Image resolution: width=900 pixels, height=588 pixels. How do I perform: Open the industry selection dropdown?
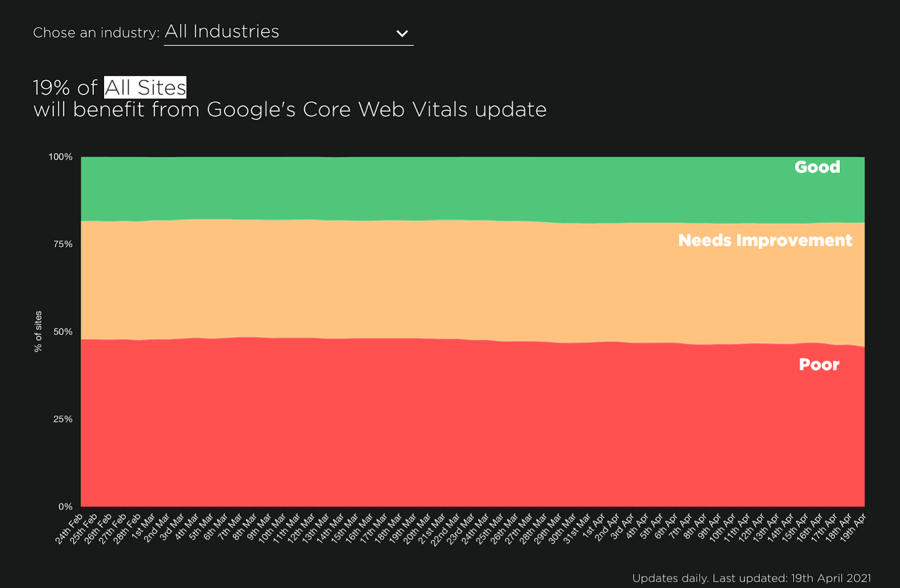[287, 32]
